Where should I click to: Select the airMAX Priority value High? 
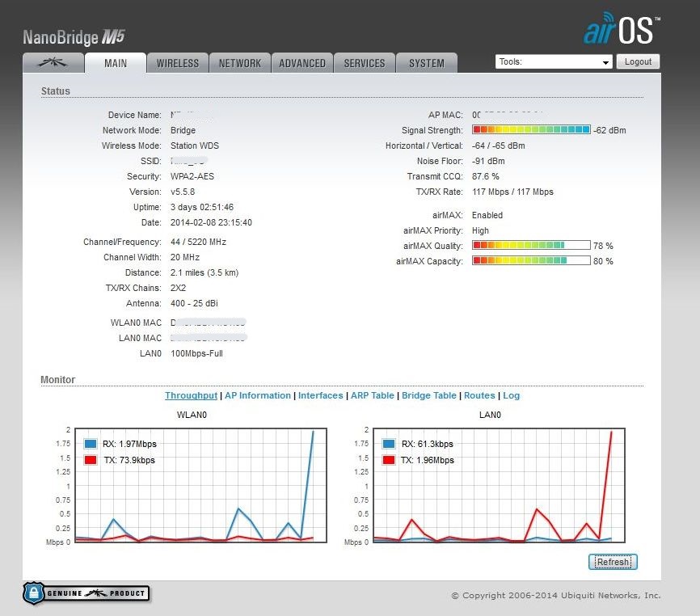[x=480, y=230]
